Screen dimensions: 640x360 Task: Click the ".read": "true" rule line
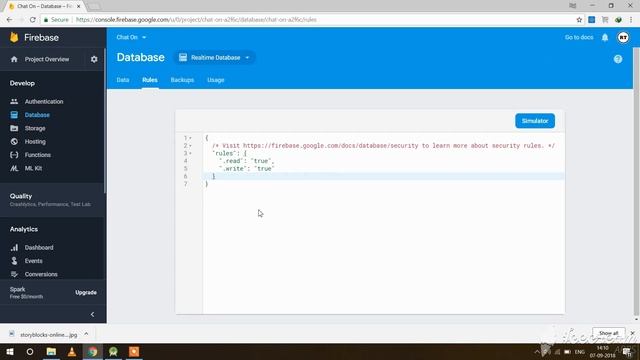tap(247, 161)
